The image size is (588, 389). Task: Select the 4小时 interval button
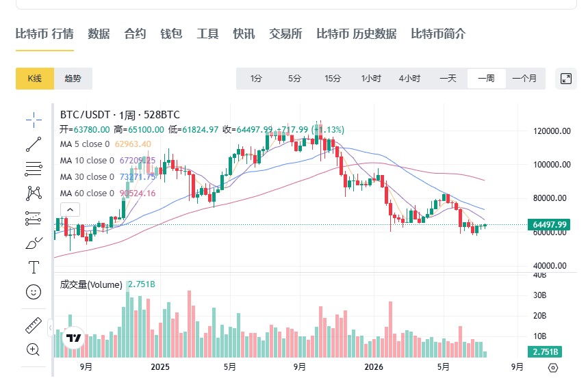[x=409, y=79]
